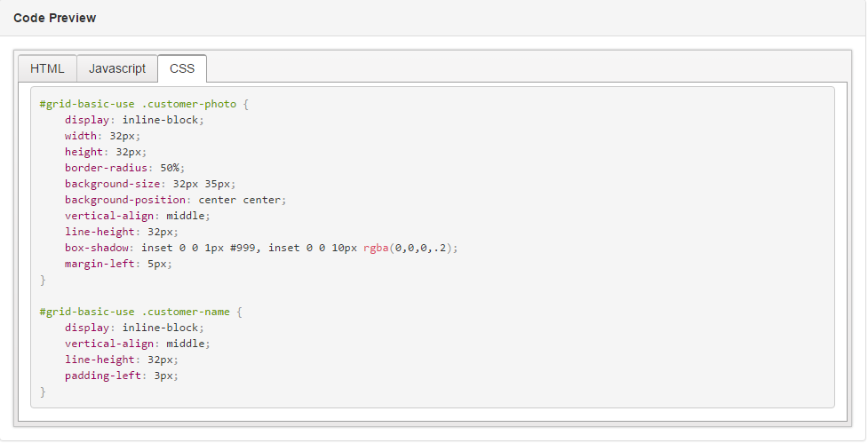Click the border-radius: 50% line

(x=123, y=168)
